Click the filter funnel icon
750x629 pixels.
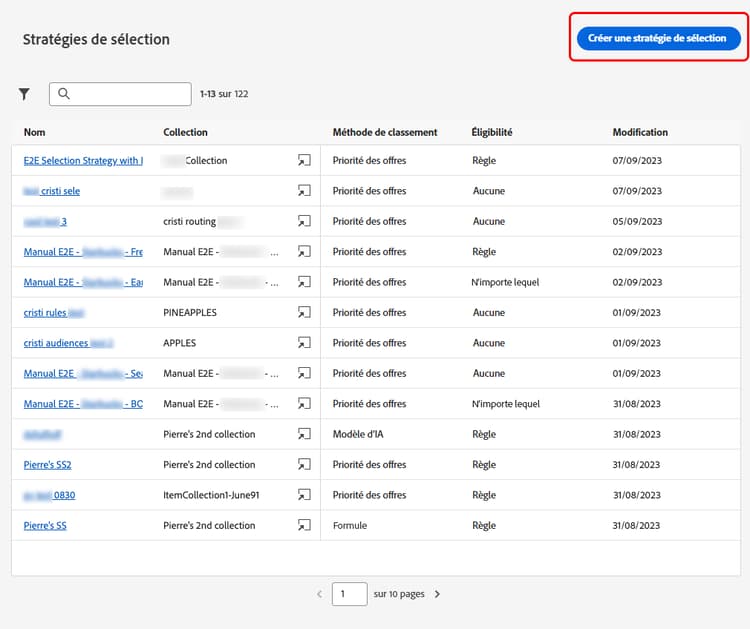(x=24, y=94)
